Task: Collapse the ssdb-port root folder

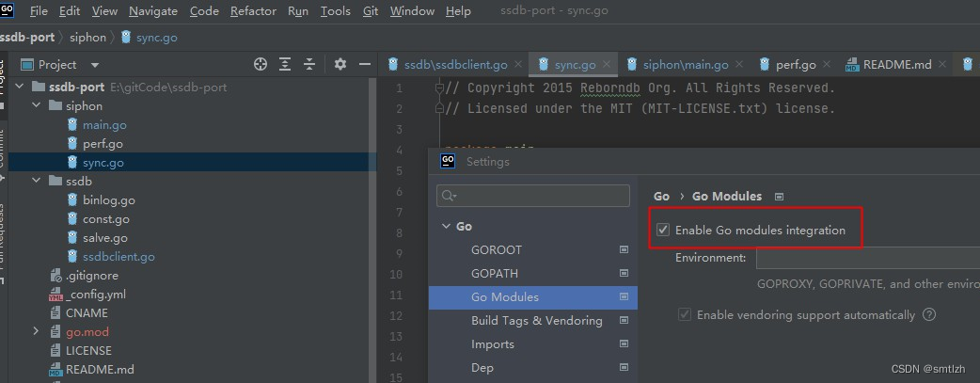Action: click(x=20, y=87)
